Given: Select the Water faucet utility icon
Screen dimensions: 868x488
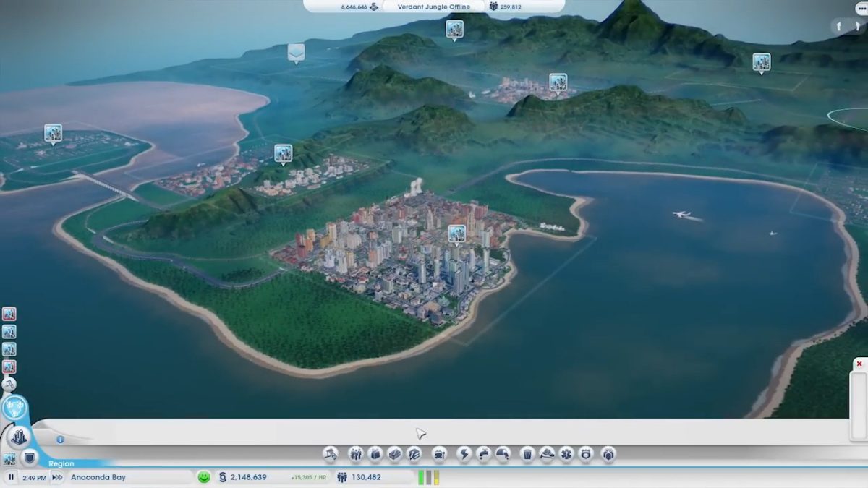Looking at the screenshot, I should click(x=483, y=454).
